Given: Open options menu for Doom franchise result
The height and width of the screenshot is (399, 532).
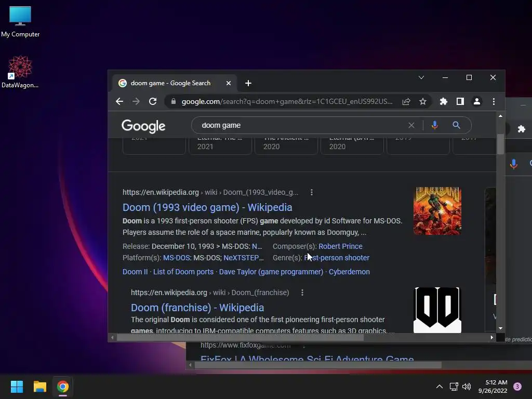Looking at the screenshot, I should (302, 292).
